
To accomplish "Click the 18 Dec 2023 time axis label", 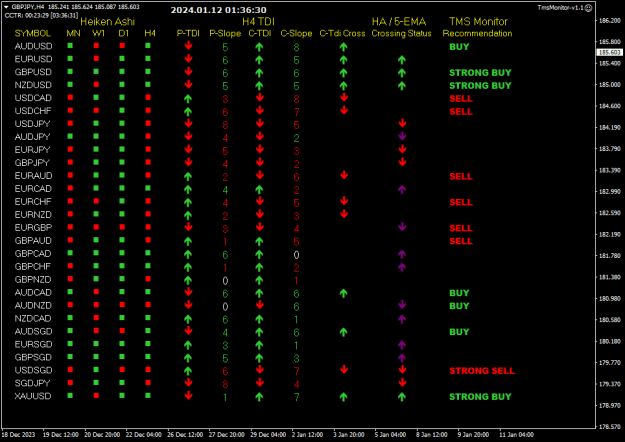I will 18,434.
